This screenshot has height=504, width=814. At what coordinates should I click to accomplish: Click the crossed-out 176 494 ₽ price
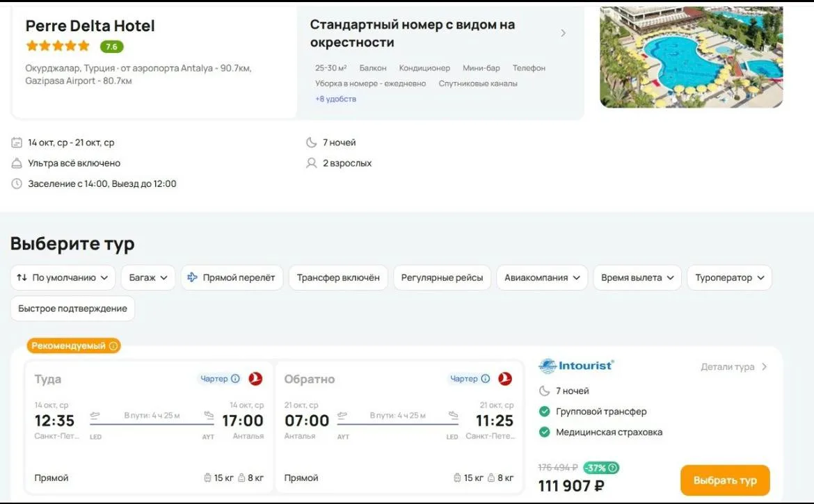coord(558,468)
